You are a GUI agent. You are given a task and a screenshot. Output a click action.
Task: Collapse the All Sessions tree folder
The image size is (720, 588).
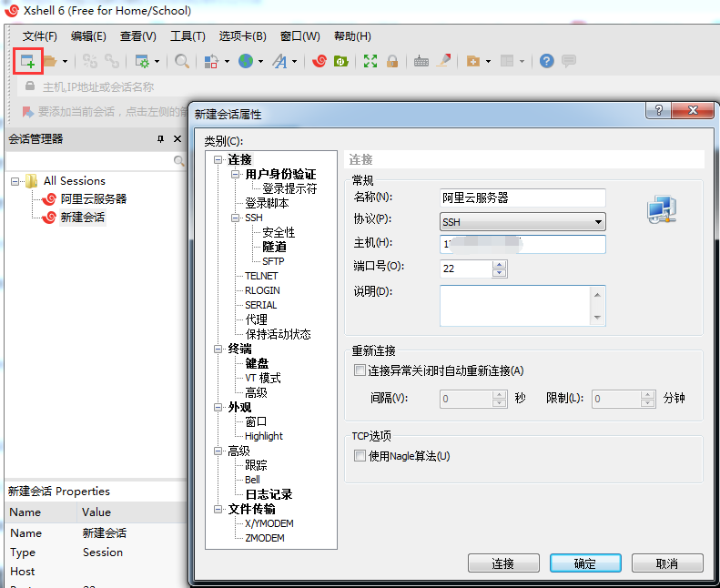[15, 181]
